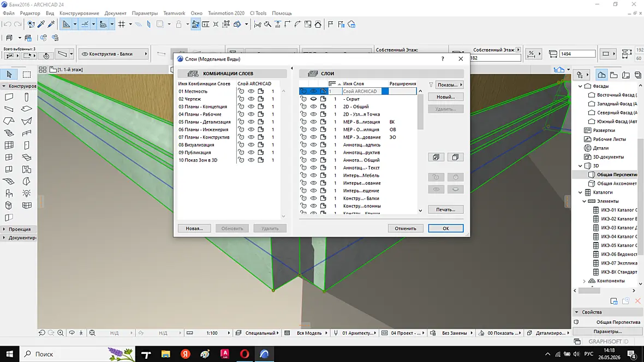The width and height of the screenshot is (644, 362).
Task: Open the 'Конструирование' menu
Action: (x=79, y=13)
